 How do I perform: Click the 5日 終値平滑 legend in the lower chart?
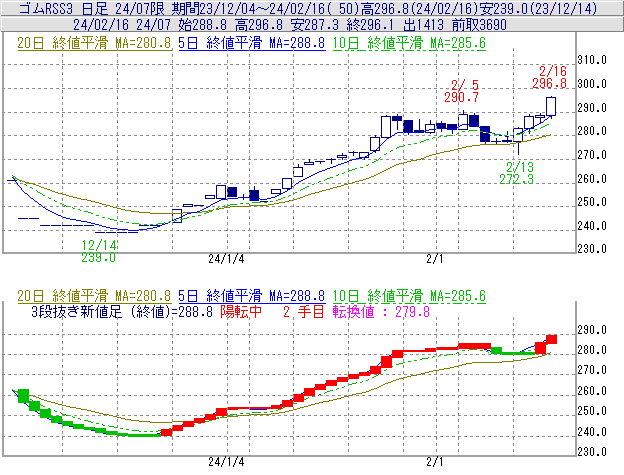[x=252, y=296]
